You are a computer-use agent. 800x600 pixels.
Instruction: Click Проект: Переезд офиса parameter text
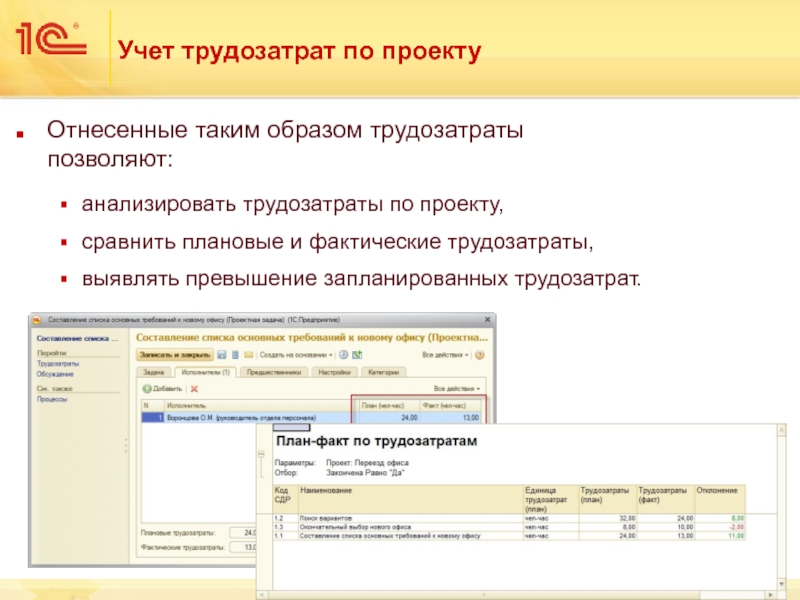pyautogui.click(x=367, y=463)
